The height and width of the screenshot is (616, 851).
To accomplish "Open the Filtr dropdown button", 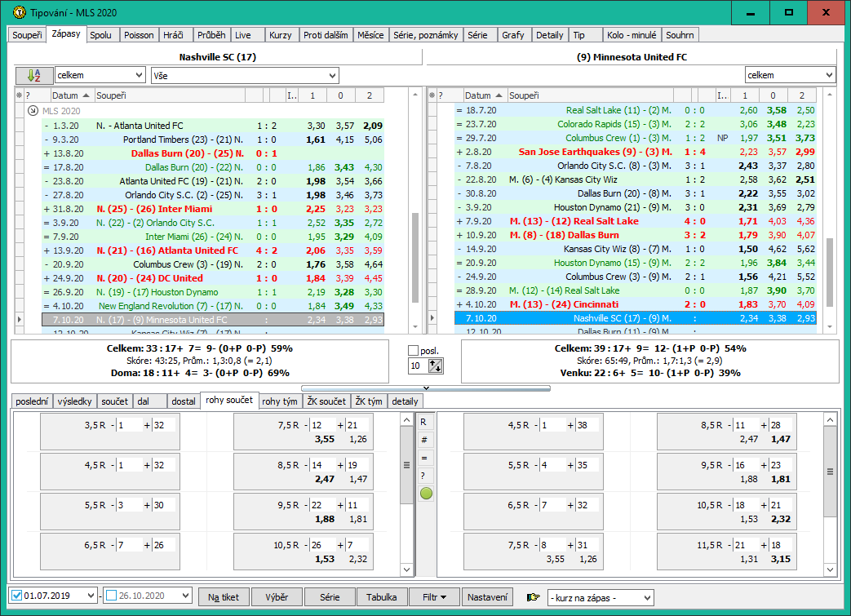I will pos(434,597).
